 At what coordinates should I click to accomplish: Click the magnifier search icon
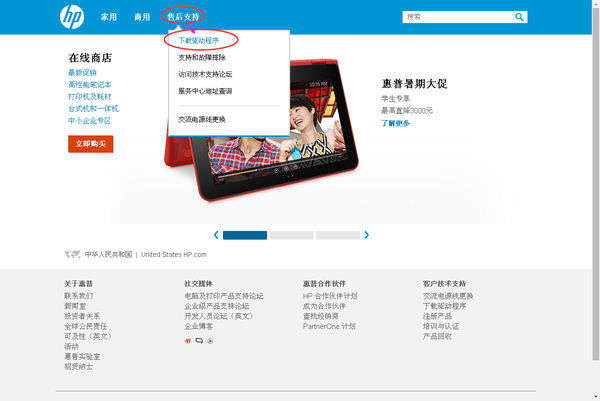point(519,17)
